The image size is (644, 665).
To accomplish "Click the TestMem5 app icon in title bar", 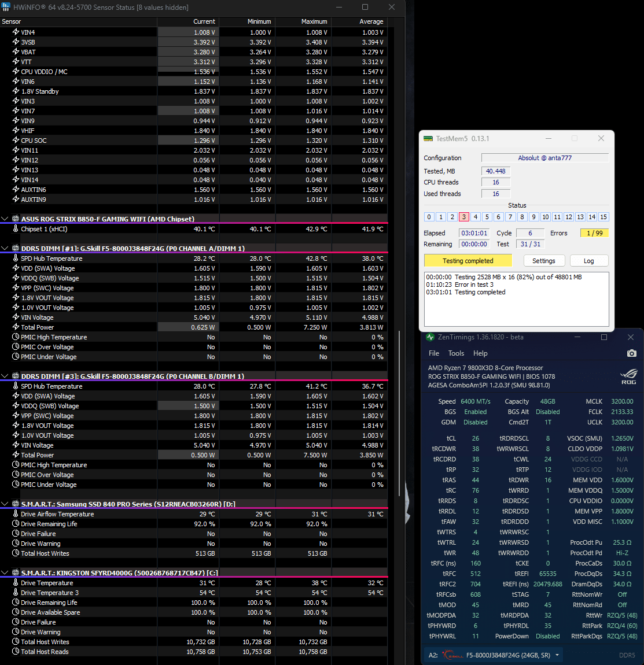I will [428, 139].
